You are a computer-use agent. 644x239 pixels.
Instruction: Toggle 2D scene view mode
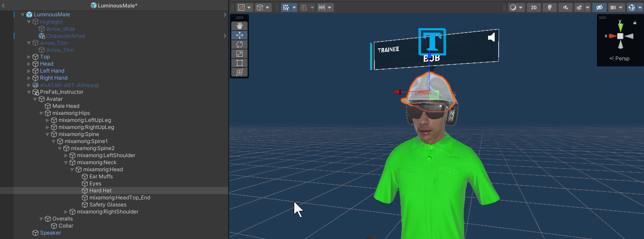[x=534, y=7]
